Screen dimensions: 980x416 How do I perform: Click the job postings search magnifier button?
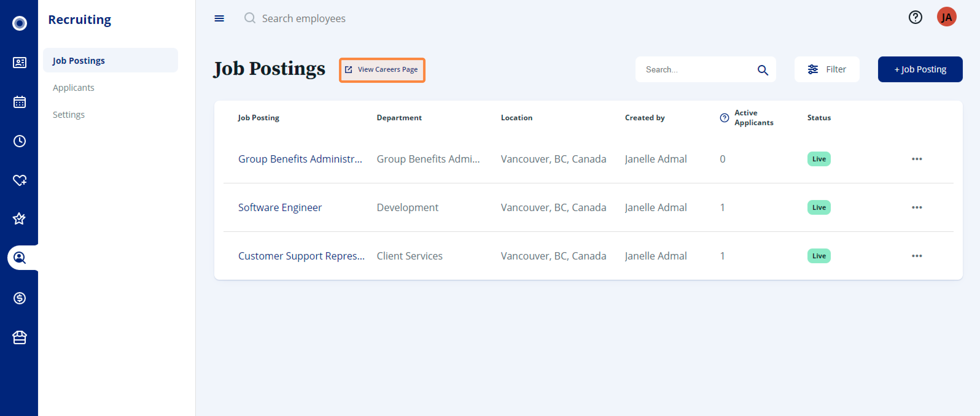[x=762, y=70]
